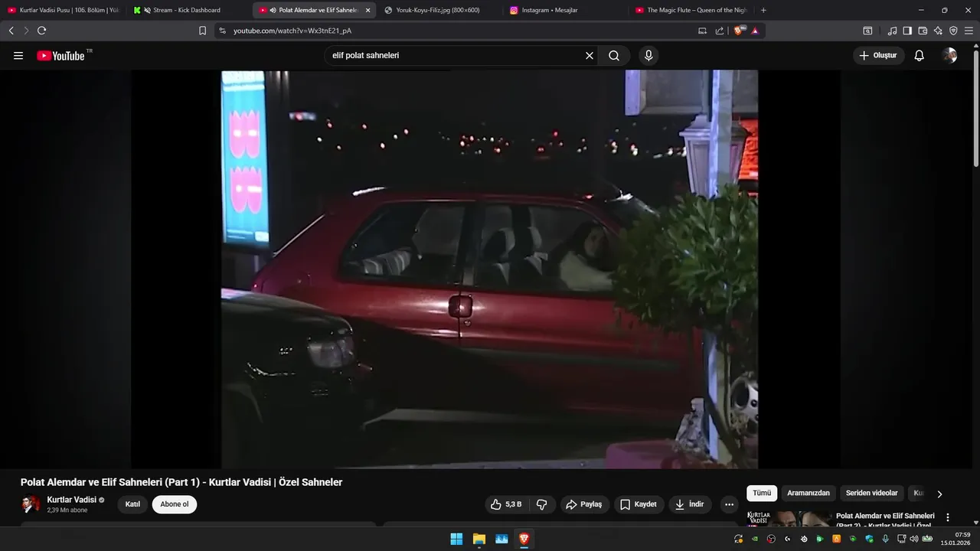Share this page from address bar

click(720, 31)
